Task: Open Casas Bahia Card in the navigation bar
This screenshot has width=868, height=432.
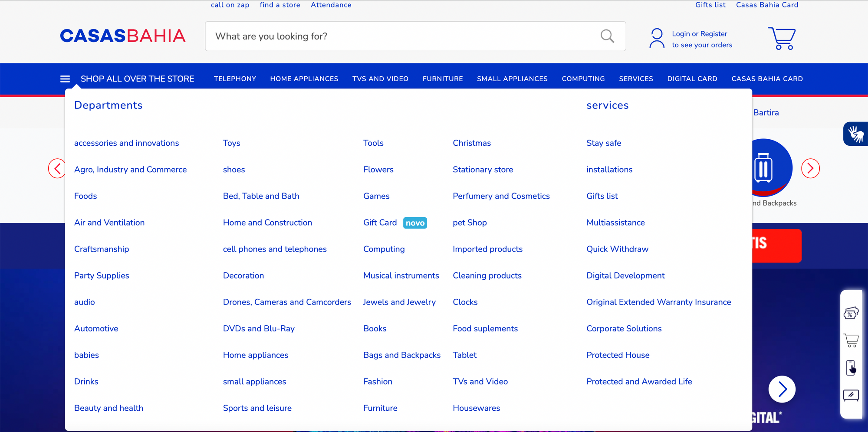Action: click(767, 79)
